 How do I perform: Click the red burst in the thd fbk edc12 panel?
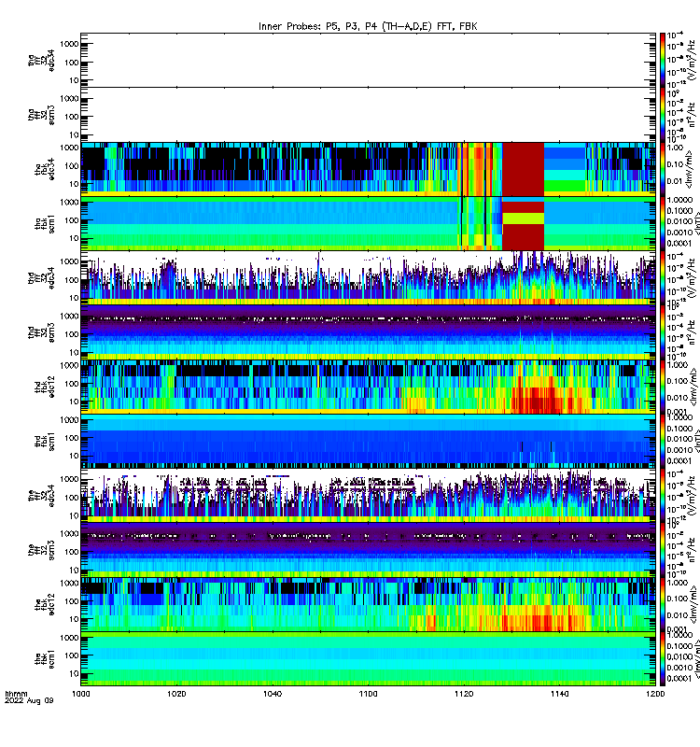539,401
